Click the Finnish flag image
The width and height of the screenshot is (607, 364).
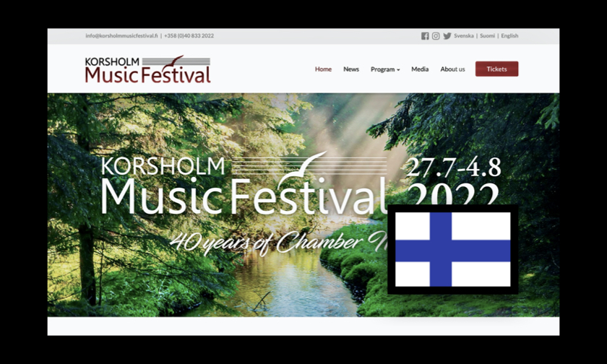point(452,249)
